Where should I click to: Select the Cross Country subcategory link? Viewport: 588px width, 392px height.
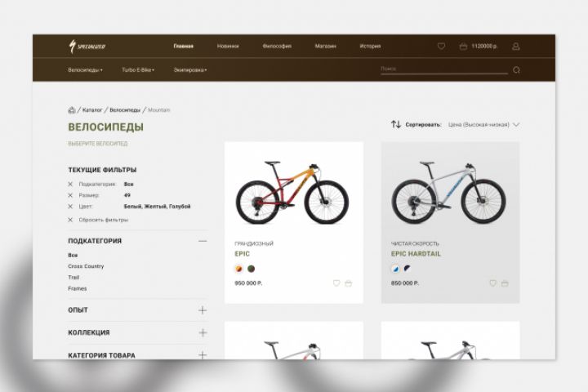[x=86, y=266]
